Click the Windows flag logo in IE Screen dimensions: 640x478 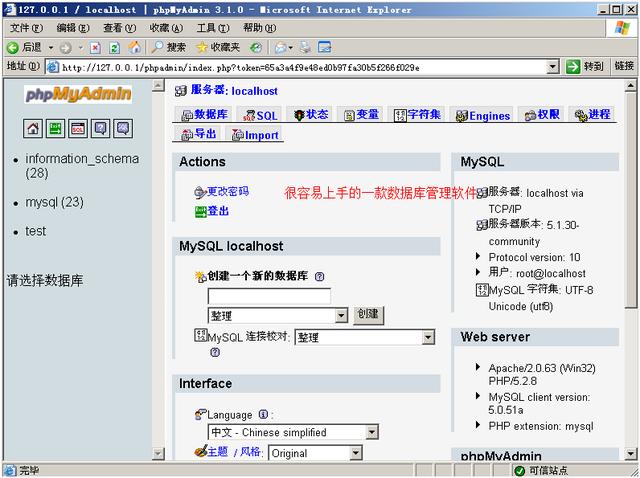[x=622, y=28]
